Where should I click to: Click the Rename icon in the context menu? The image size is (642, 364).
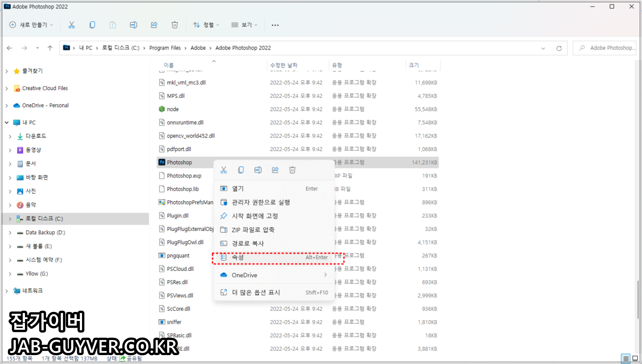click(x=258, y=170)
